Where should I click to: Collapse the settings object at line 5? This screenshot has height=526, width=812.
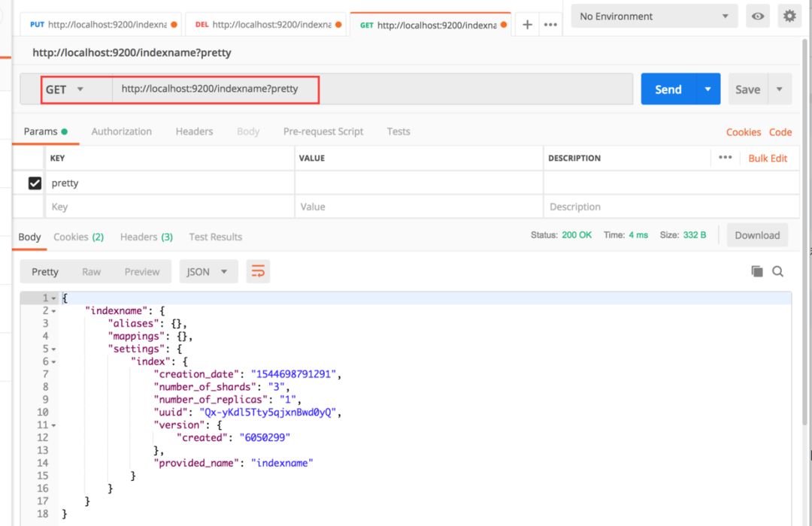pos(53,349)
